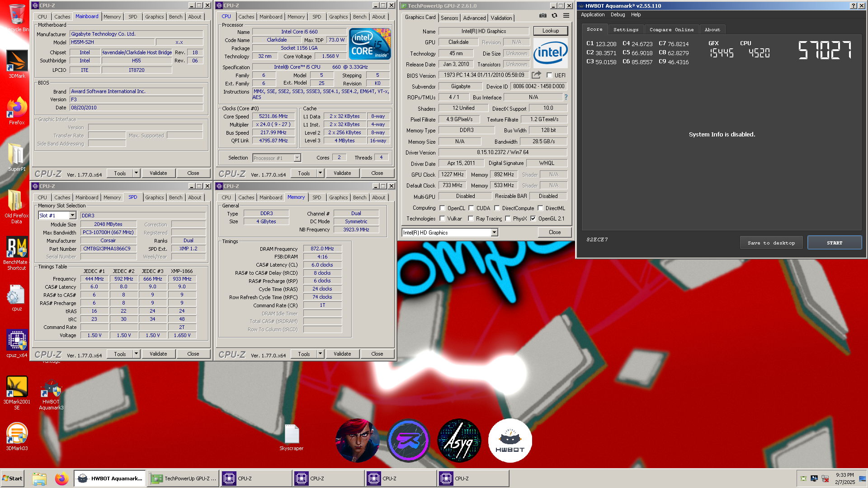Screen dimensions: 868x488
Task: Click the Close button in GPU-Z
Action: point(555,232)
